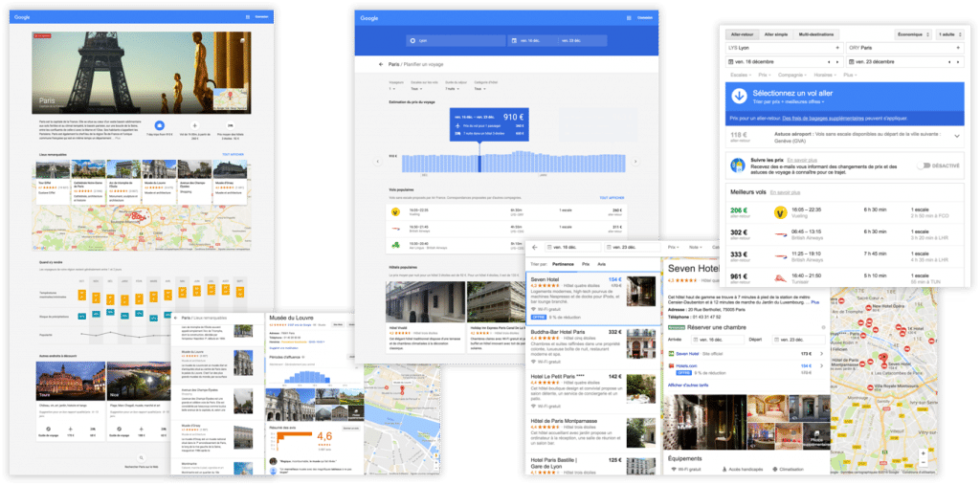Image resolution: width=980 pixels, height=485 pixels.
Task: Open the Économique class dropdown
Action: [914, 34]
